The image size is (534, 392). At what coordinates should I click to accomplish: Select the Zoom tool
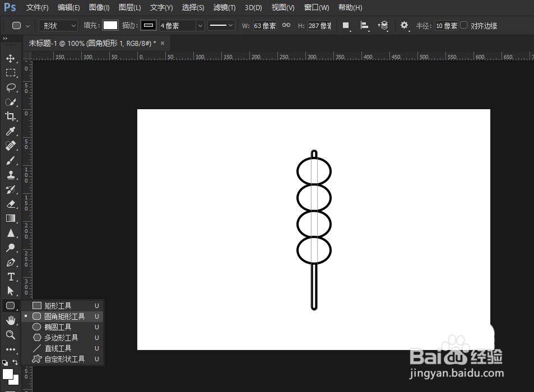click(11, 335)
